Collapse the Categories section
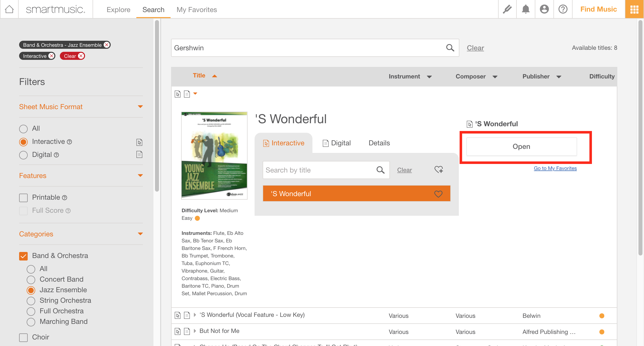Image resolution: width=644 pixels, height=346 pixels. [140, 234]
